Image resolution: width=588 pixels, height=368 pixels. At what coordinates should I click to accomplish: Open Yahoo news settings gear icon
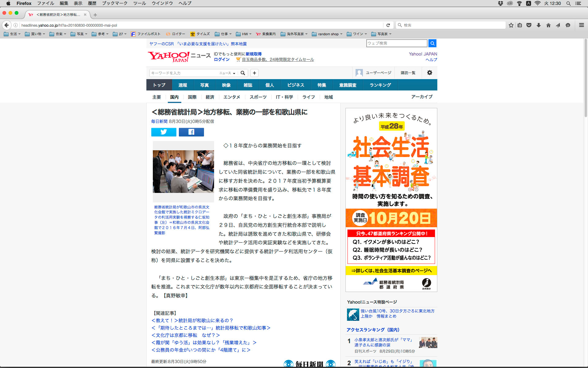coord(429,73)
